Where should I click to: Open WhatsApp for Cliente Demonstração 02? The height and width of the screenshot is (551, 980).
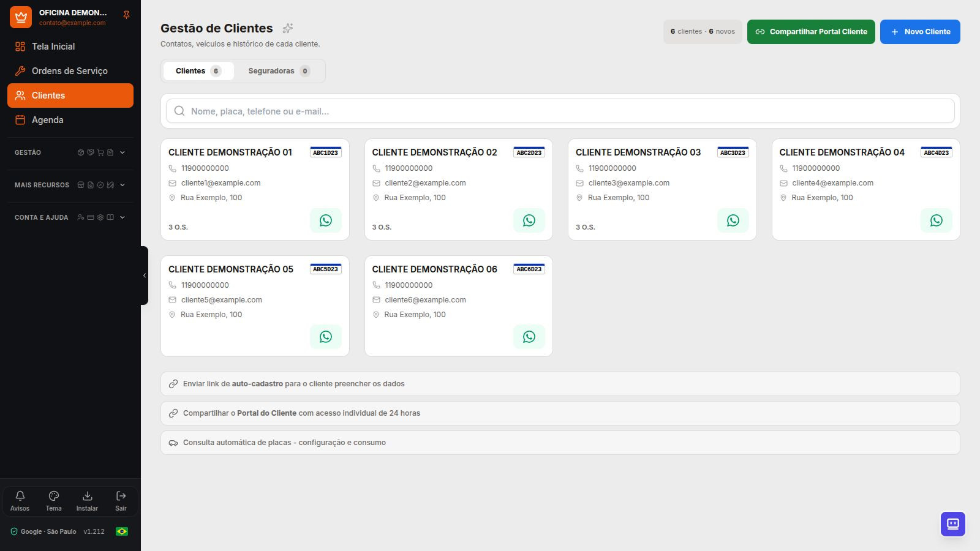pos(529,220)
